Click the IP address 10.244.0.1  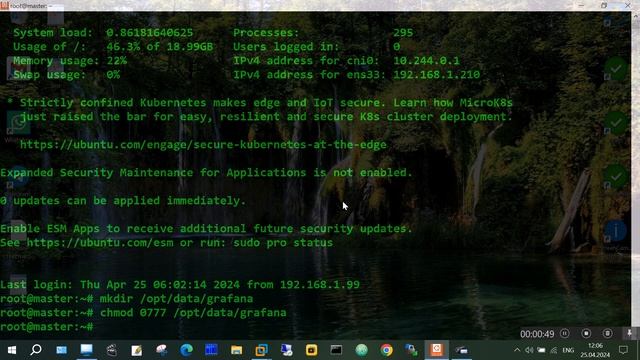[426, 61]
